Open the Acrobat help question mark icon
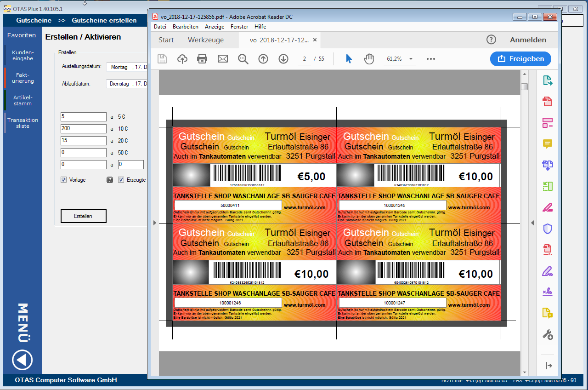 tap(491, 40)
